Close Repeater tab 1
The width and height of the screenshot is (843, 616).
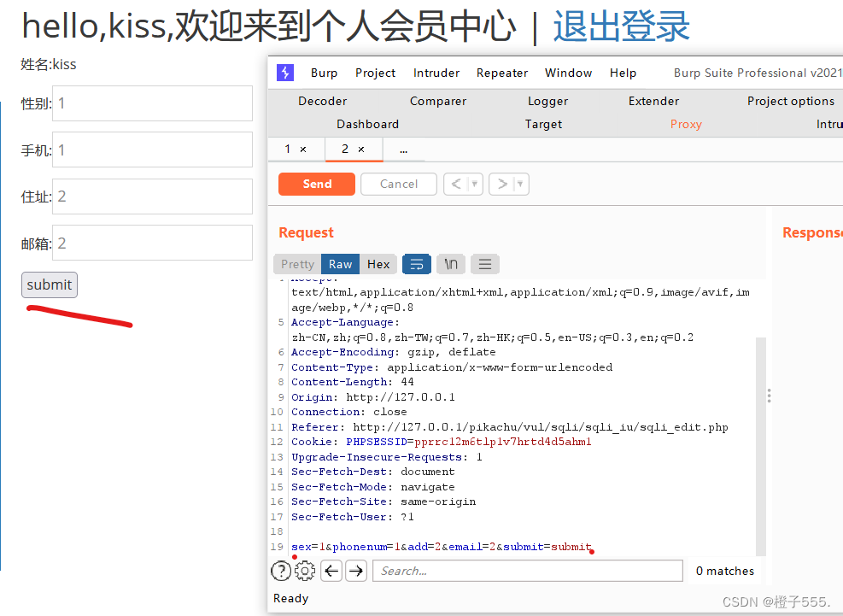303,150
